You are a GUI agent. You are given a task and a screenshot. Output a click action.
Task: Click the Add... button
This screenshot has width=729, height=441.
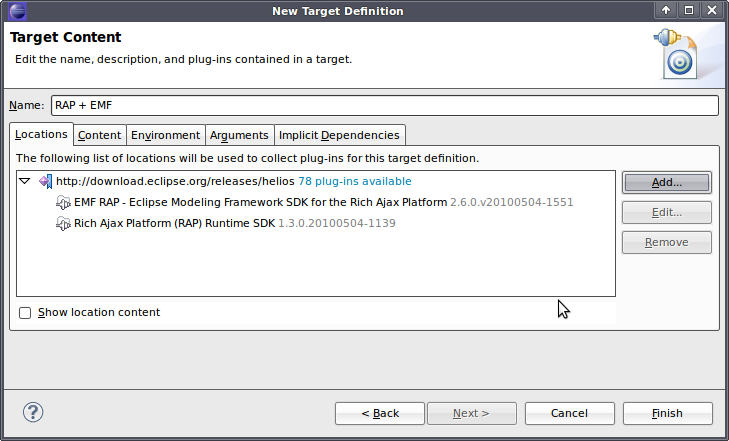[x=667, y=183]
